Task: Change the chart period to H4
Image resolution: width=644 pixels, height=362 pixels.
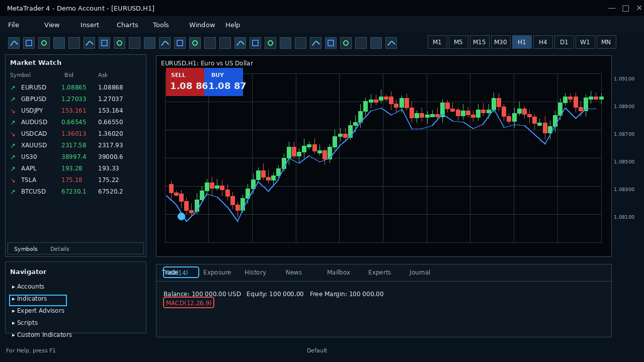Action: tap(543, 42)
